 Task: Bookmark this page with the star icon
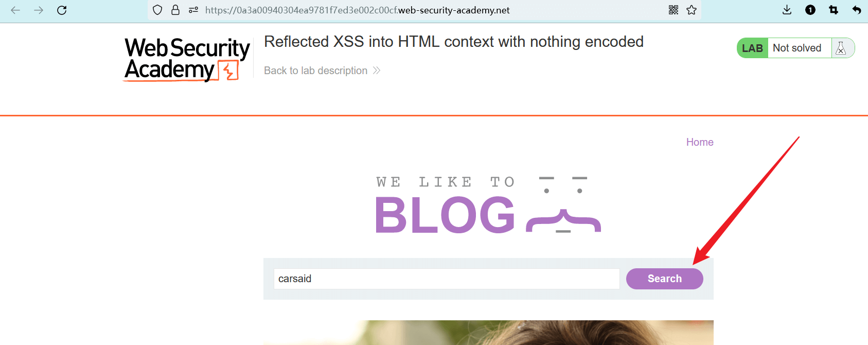coord(692,10)
